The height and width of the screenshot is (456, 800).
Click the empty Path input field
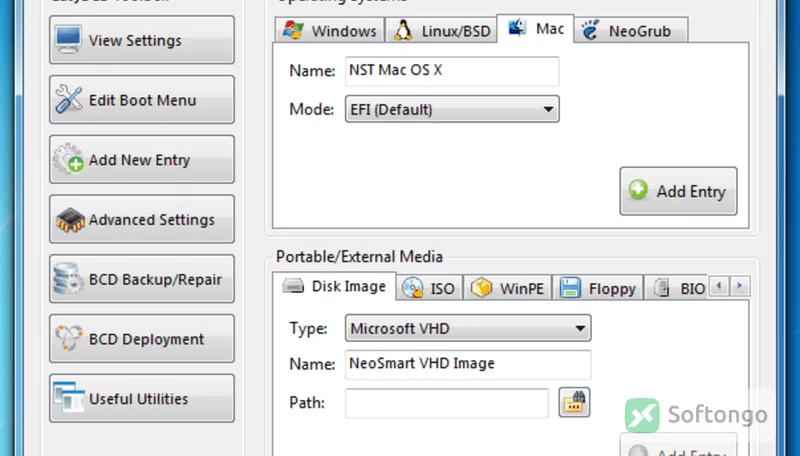click(x=447, y=403)
